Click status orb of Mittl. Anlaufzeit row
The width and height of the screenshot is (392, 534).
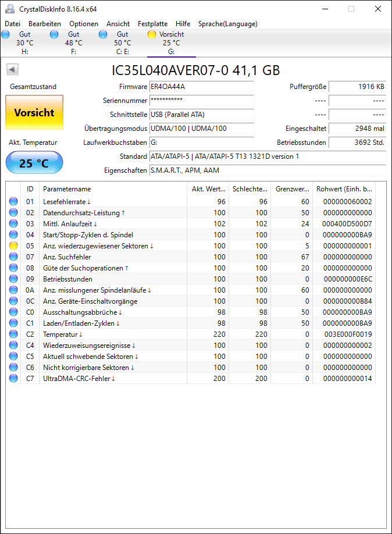[x=13, y=223]
